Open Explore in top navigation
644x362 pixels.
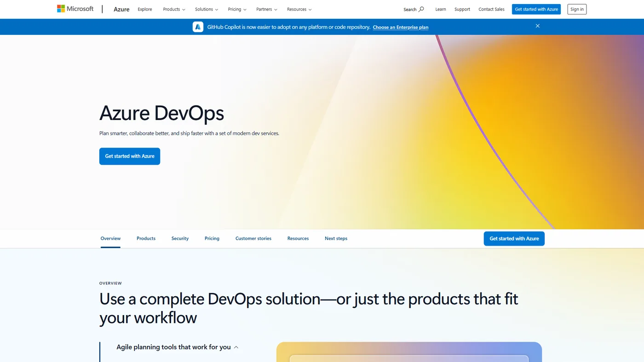pyautogui.click(x=145, y=9)
